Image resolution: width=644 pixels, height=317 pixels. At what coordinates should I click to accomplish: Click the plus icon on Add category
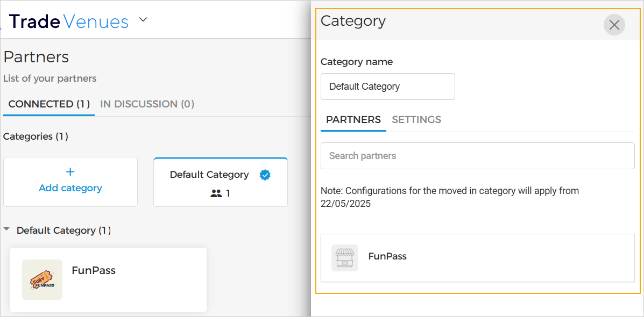70,172
